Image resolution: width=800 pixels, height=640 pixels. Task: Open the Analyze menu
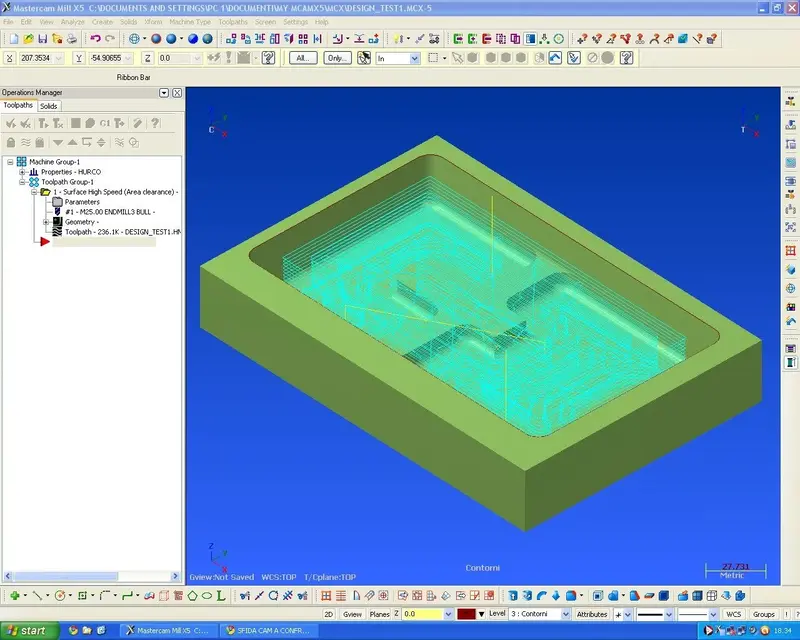[x=72, y=22]
